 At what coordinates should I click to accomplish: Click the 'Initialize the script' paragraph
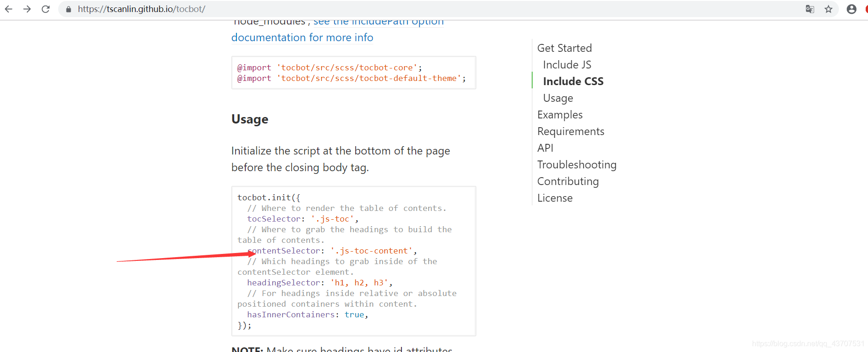[x=340, y=159]
